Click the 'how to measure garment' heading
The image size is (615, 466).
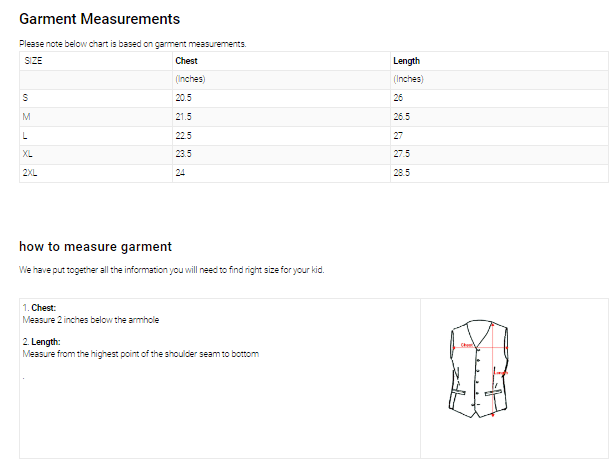coord(95,246)
